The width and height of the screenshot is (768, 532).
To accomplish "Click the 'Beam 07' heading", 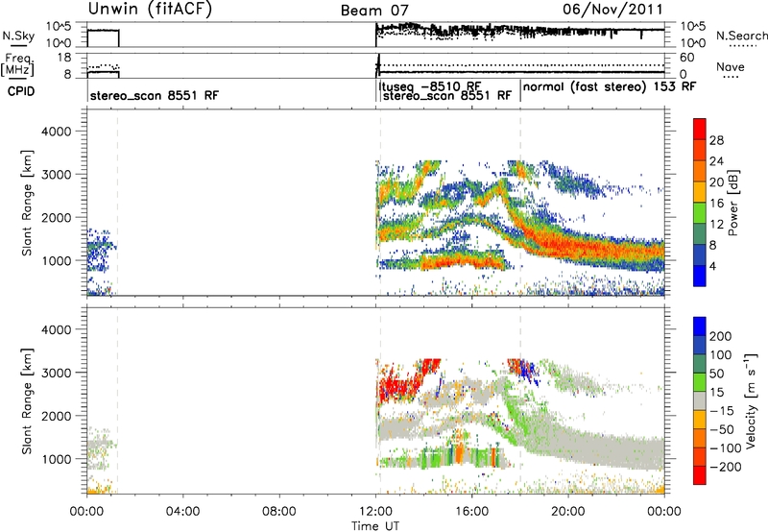I will pyautogui.click(x=374, y=11).
